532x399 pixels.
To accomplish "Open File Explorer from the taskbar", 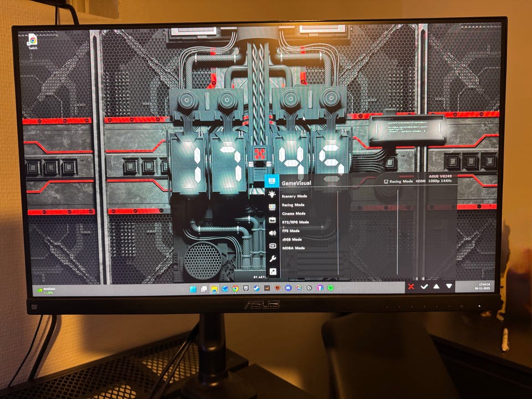I will pos(214,289).
